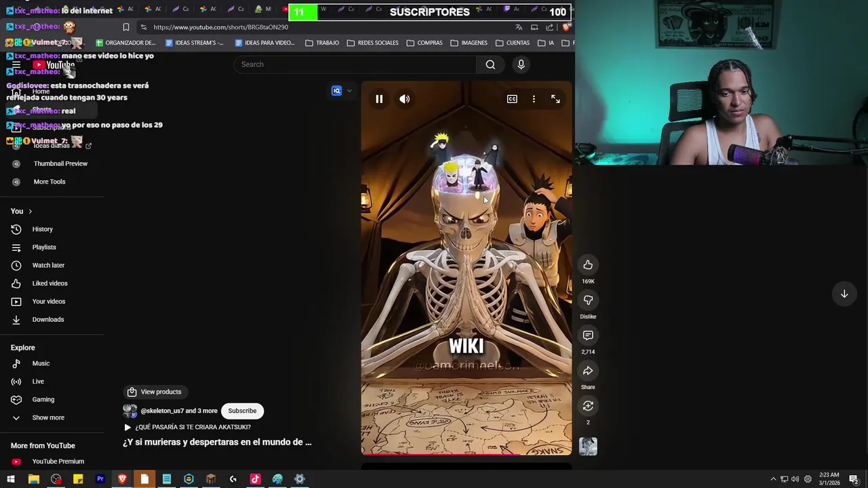The image size is (868, 488).
Task: Bookmark this page icon in address bar
Action: [x=126, y=27]
